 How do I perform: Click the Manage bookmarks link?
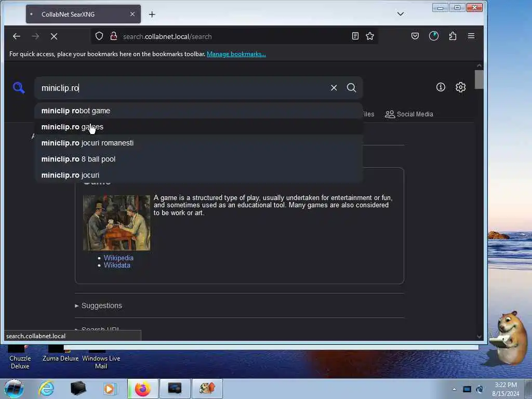[x=236, y=54]
